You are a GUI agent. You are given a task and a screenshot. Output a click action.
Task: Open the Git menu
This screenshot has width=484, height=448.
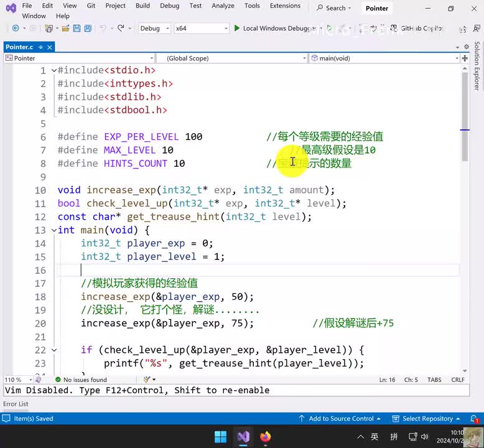click(91, 6)
